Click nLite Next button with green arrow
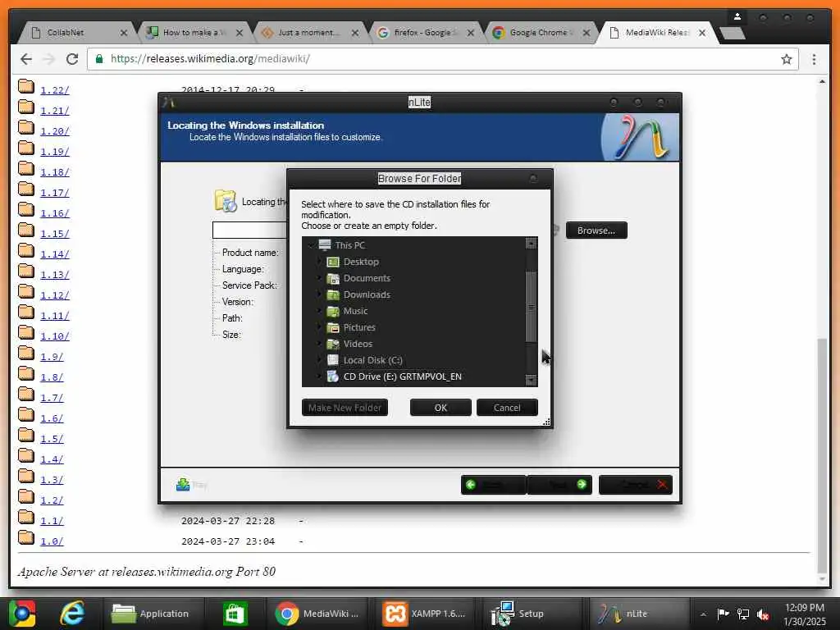The height and width of the screenshot is (630, 840). pos(559,485)
